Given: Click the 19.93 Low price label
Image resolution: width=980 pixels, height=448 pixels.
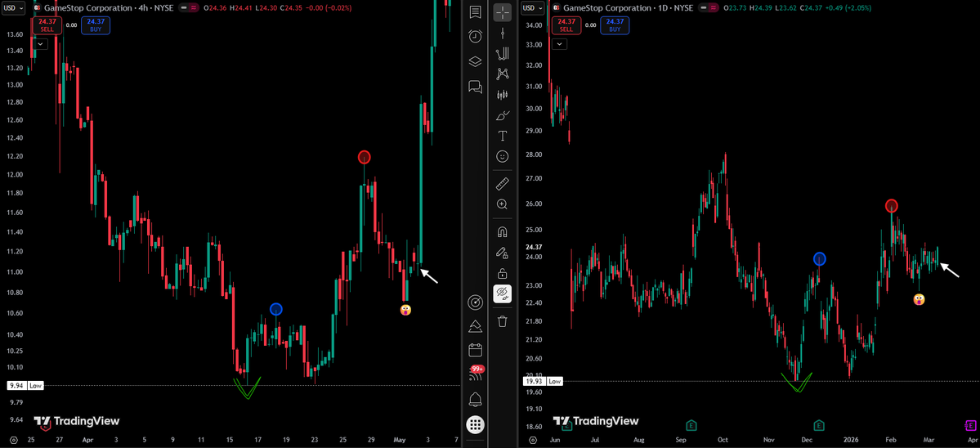Looking at the screenshot, I should point(543,381).
